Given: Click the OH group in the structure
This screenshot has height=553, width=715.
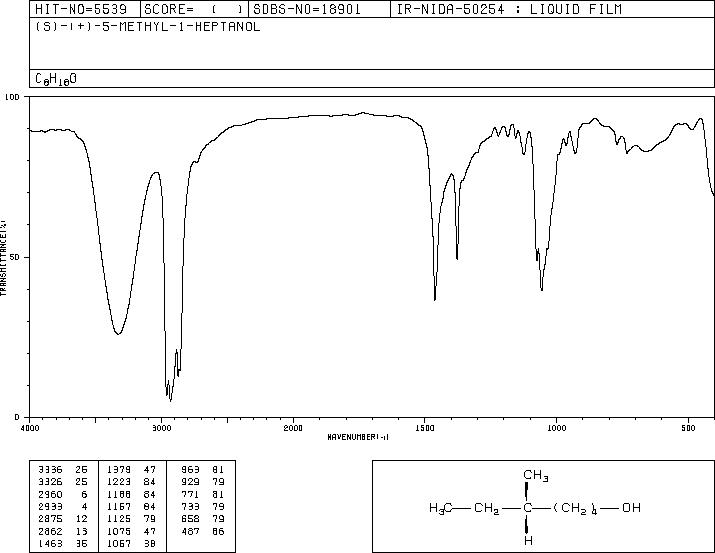Looking at the screenshot, I should tap(632, 507).
